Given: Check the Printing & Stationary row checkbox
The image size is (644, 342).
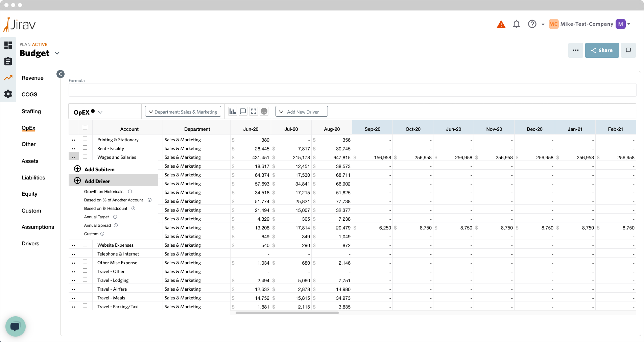Looking at the screenshot, I should tap(85, 139).
